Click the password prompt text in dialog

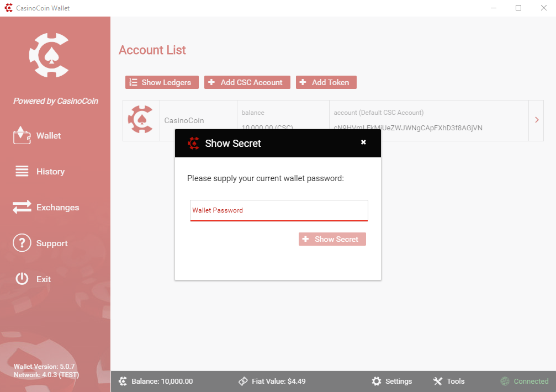[x=266, y=178]
